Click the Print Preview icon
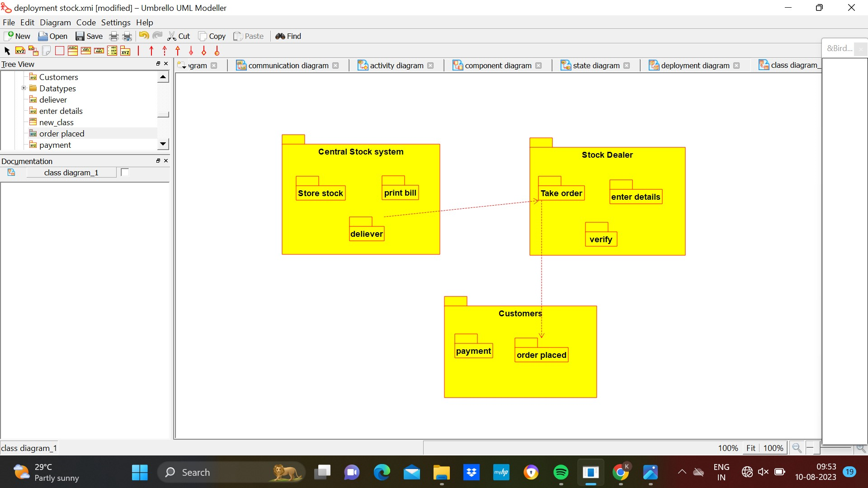868x488 pixels. click(127, 36)
